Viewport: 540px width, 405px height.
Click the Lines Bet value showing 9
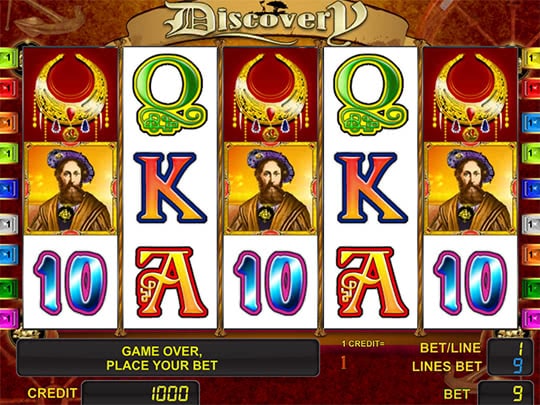point(510,366)
